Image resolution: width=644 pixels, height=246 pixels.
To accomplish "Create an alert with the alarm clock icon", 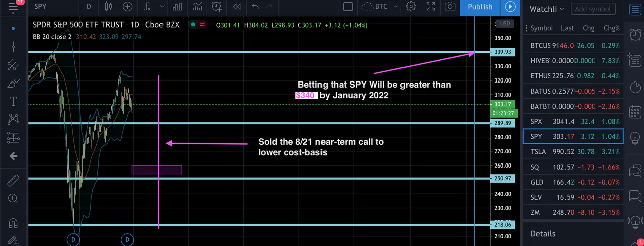I will [217, 7].
